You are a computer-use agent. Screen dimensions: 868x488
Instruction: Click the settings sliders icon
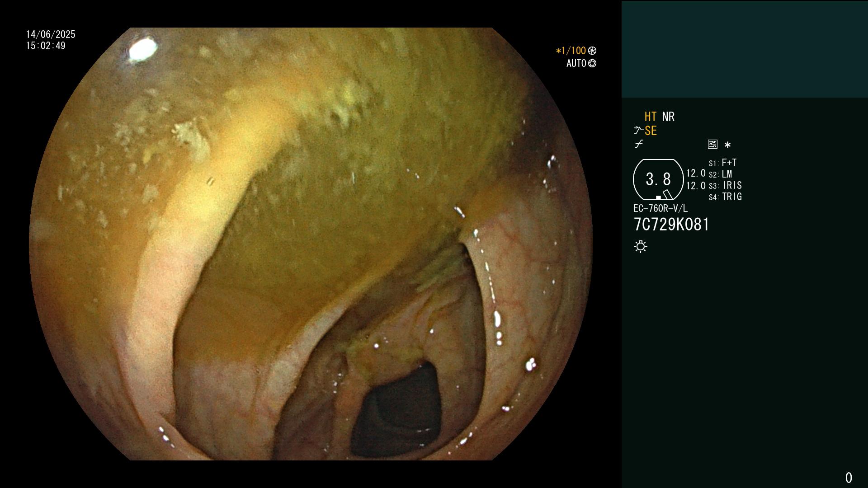[x=712, y=144]
